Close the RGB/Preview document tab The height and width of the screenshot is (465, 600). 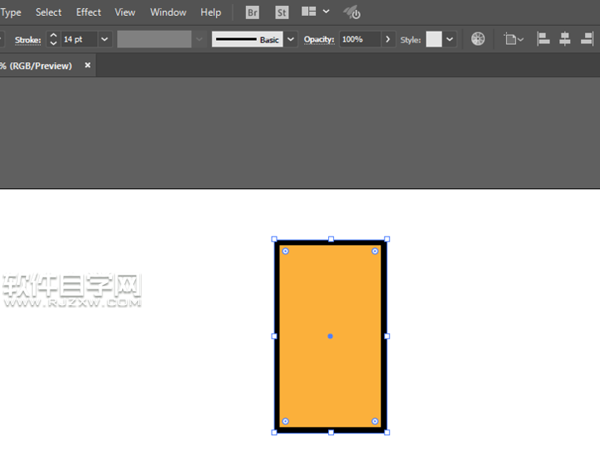(87, 65)
